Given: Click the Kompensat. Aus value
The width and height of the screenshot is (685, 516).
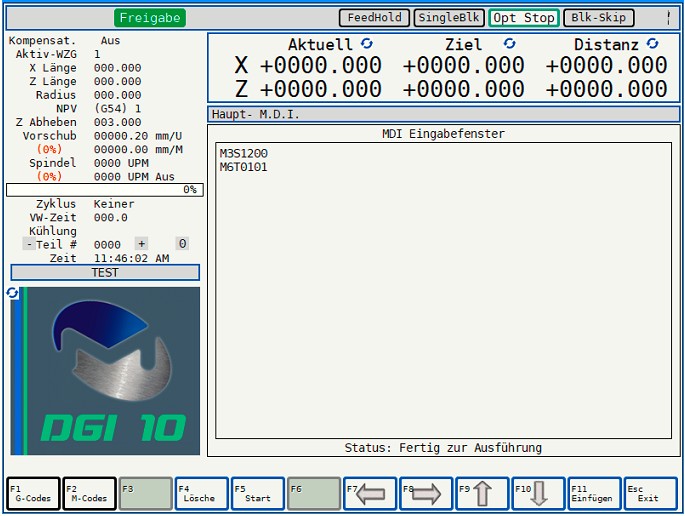Looking at the screenshot, I should (110, 41).
